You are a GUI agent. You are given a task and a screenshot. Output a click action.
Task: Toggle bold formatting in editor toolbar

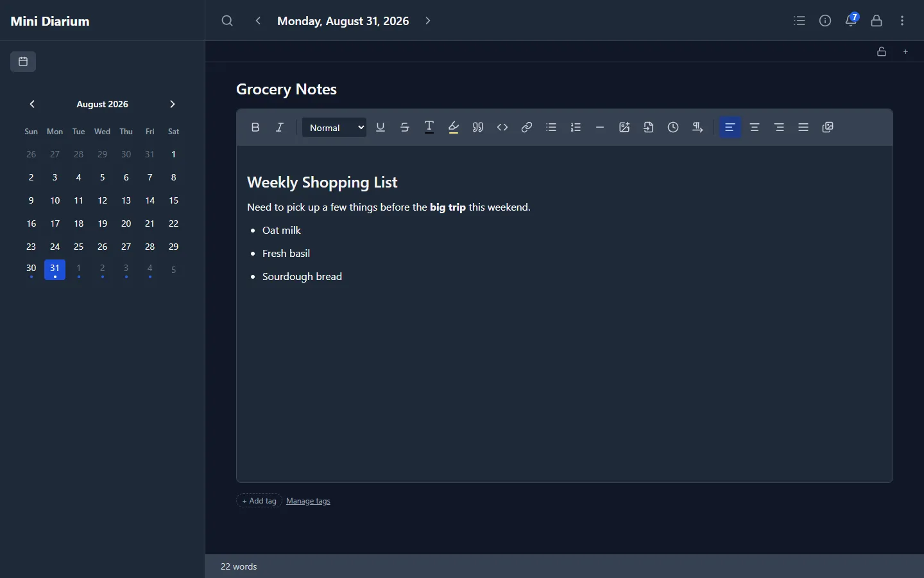255,127
